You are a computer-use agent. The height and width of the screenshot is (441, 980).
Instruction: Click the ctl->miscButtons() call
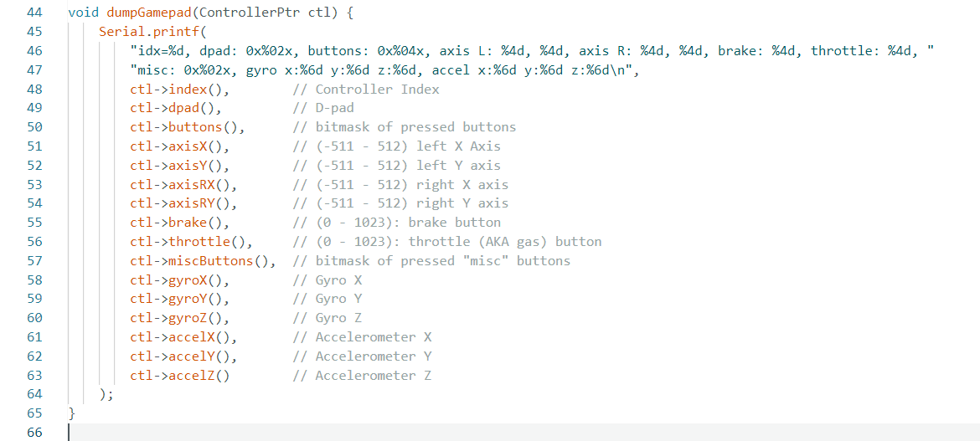pos(203,261)
